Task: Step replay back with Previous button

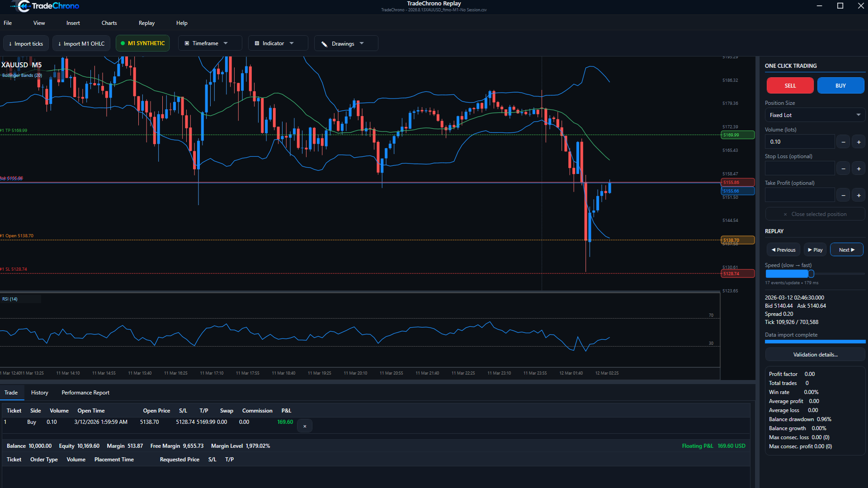Action: tap(783, 250)
